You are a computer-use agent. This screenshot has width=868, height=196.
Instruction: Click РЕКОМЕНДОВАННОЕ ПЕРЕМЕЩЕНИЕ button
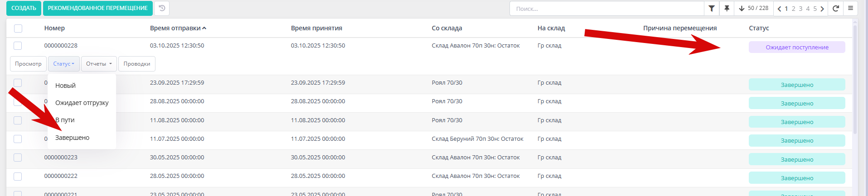[x=97, y=8]
